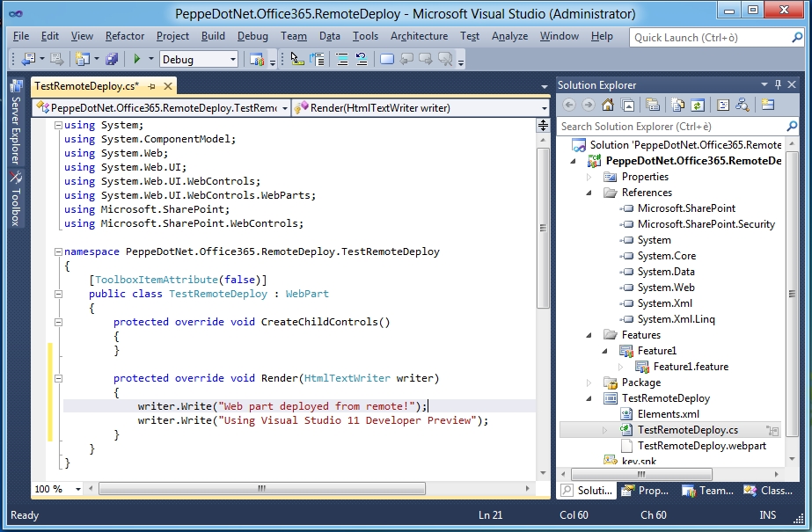The image size is (812, 532).
Task: Start debugging with the green play icon
Action: tap(136, 59)
